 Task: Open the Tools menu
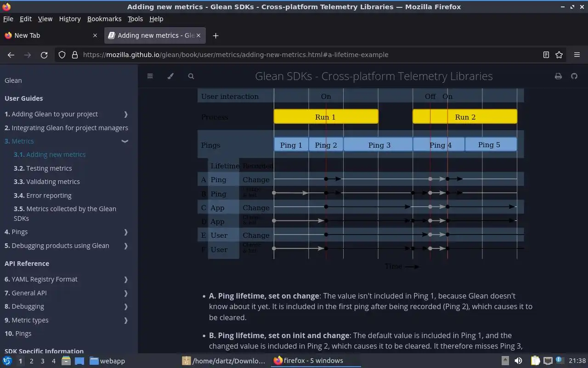(135, 19)
